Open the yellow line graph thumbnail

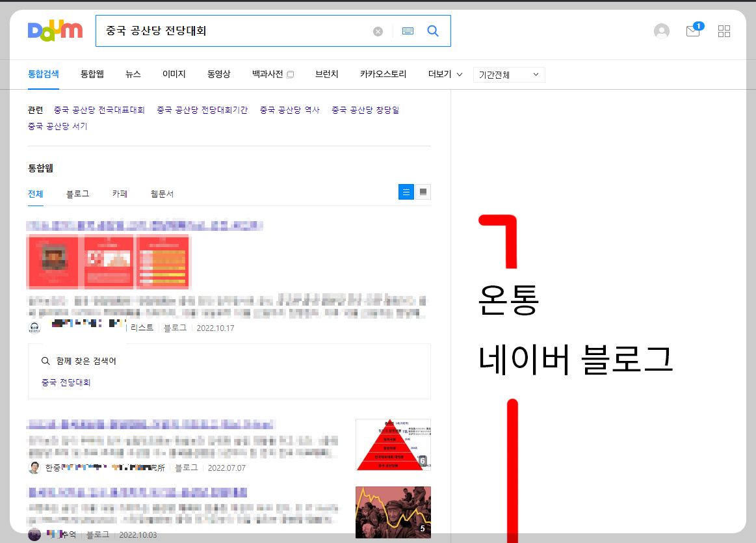[x=393, y=512]
